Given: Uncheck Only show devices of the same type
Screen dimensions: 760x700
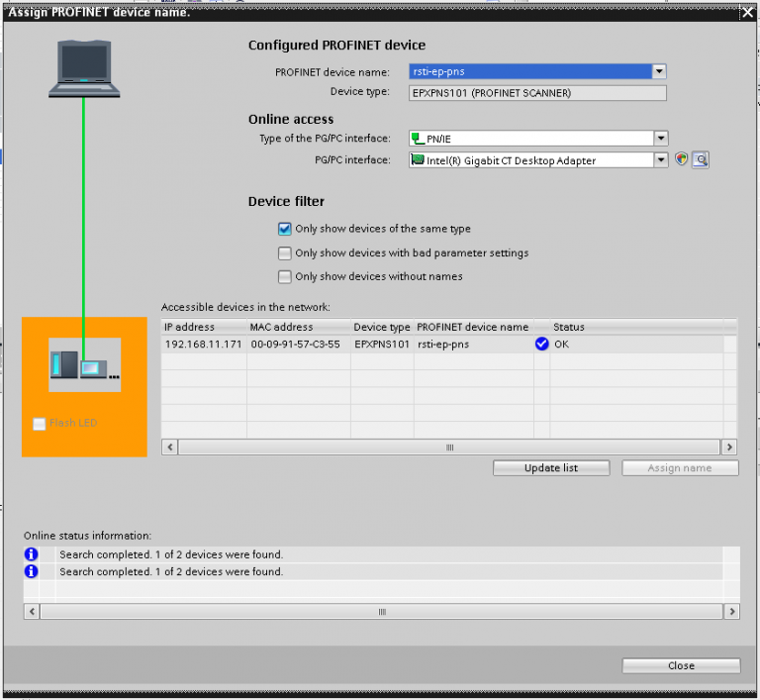Looking at the screenshot, I should click(x=285, y=229).
